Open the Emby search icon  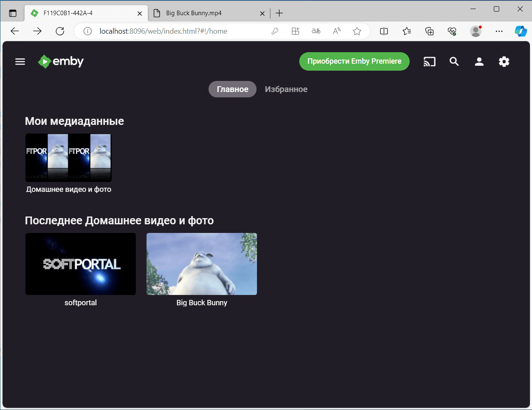coord(454,62)
